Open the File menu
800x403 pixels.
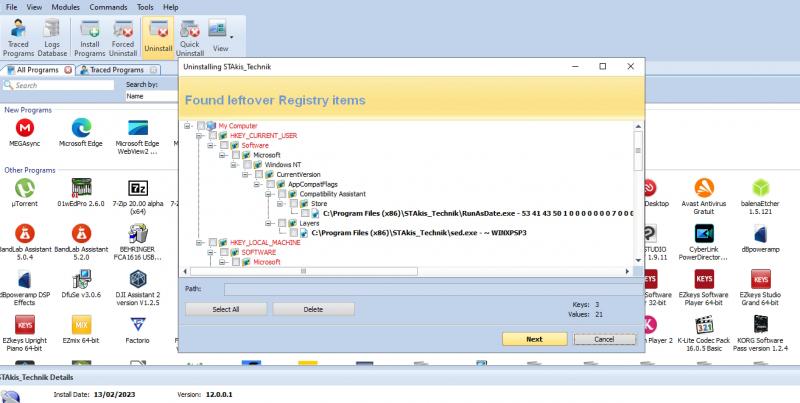click(x=11, y=7)
